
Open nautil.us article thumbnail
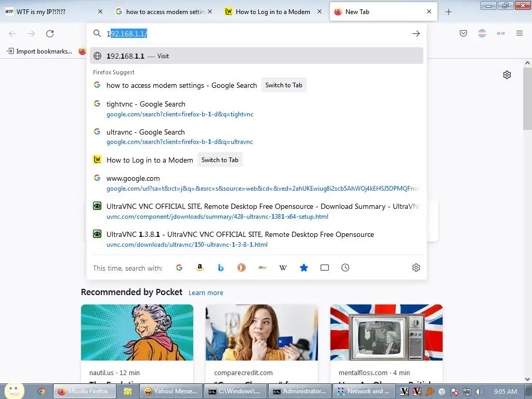click(137, 332)
